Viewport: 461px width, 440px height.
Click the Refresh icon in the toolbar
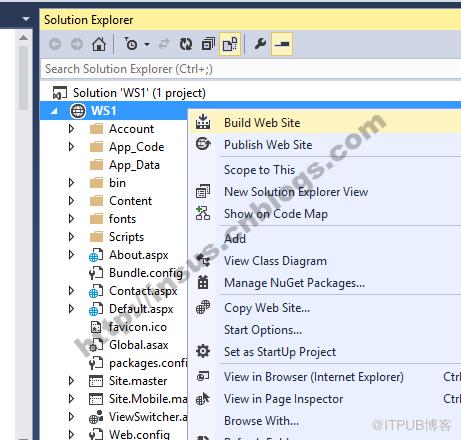coord(186,44)
